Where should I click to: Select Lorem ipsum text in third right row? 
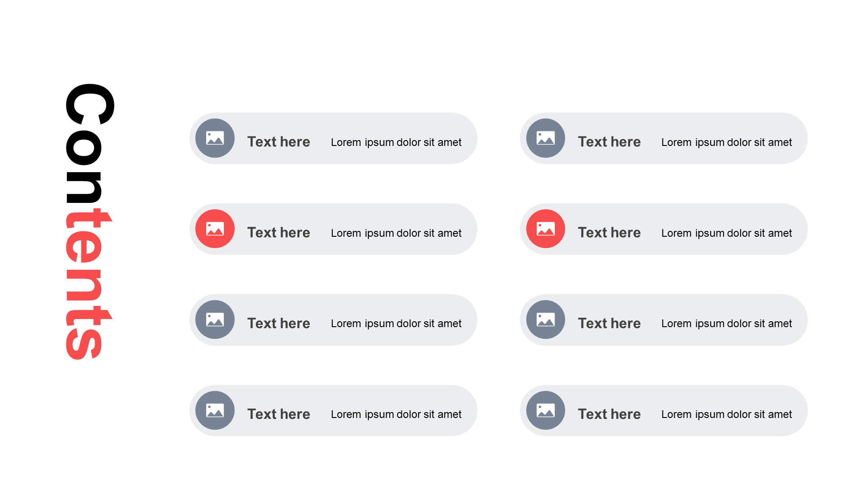726,324
